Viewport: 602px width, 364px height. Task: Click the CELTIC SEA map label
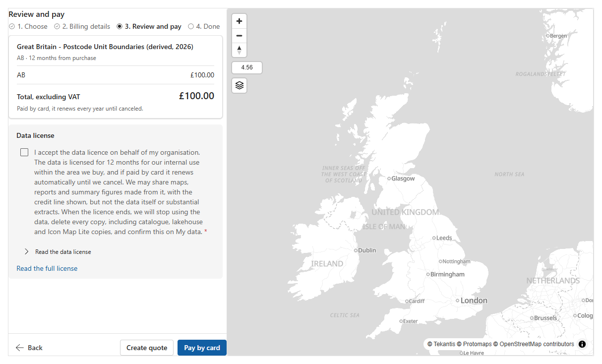345,315
